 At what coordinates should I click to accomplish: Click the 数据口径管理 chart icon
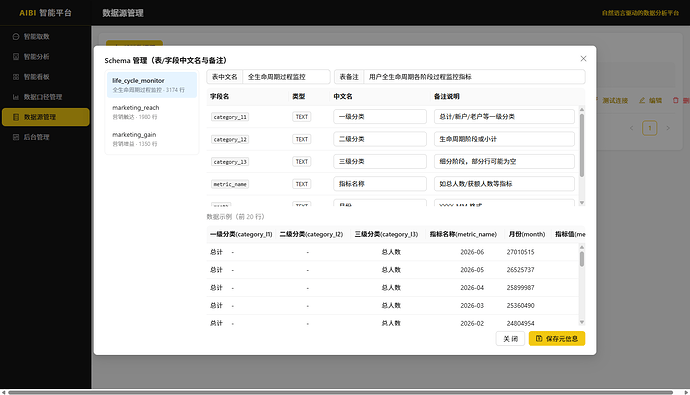(x=16, y=97)
